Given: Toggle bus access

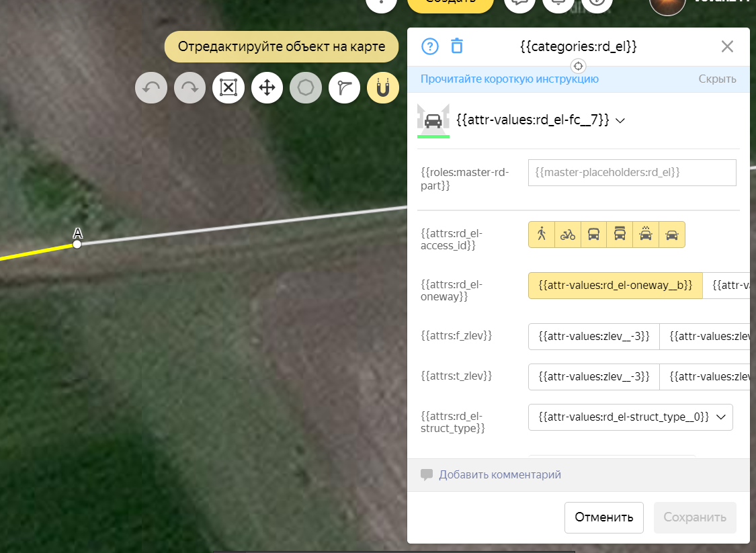Looking at the screenshot, I should click(x=594, y=235).
